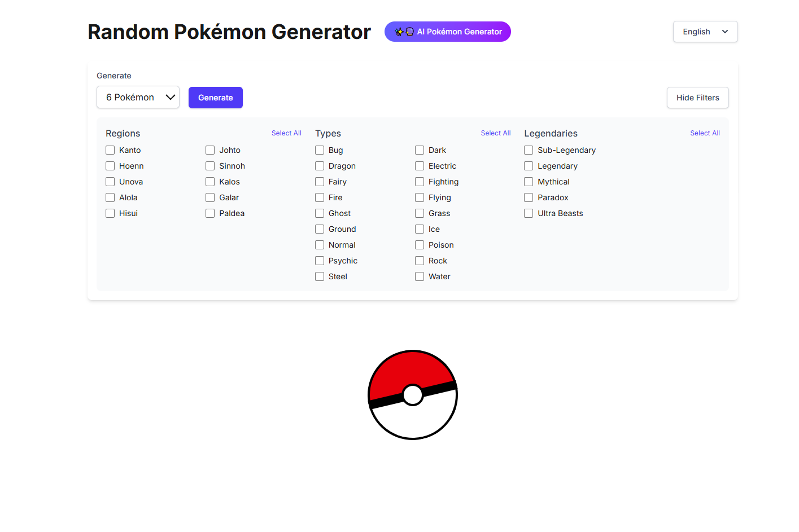Select all Legendaries

705,133
